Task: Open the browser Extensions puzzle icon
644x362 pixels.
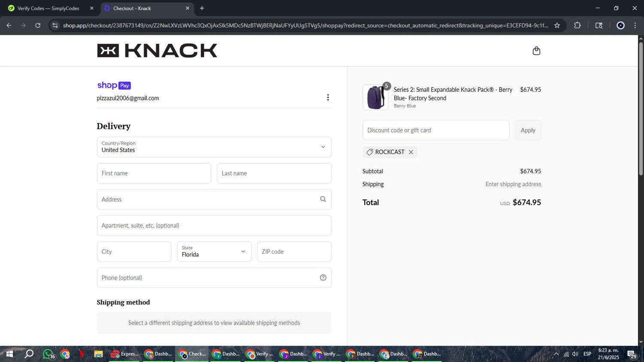Action: coord(577,25)
